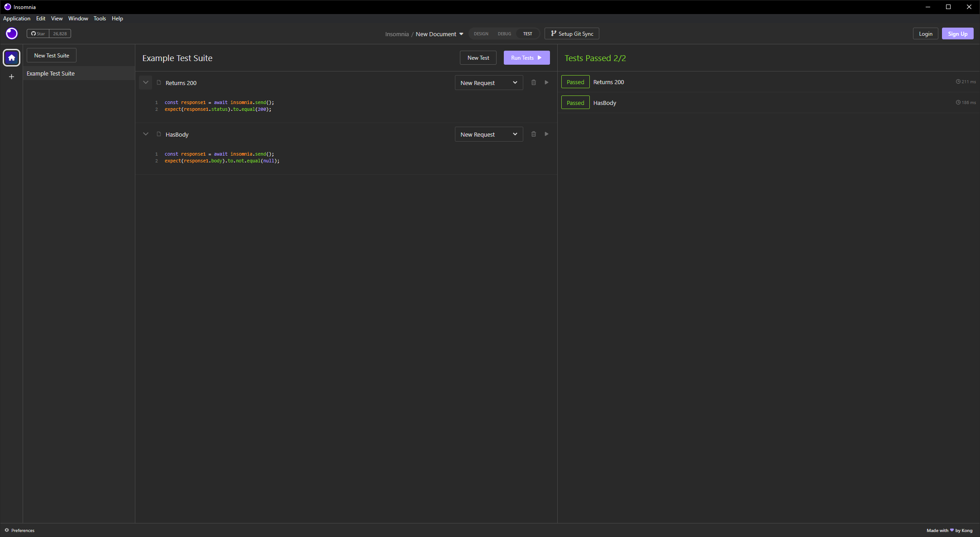Screen dimensions: 980x537
Task: Open the home dashboard icon
Action: 12,57
